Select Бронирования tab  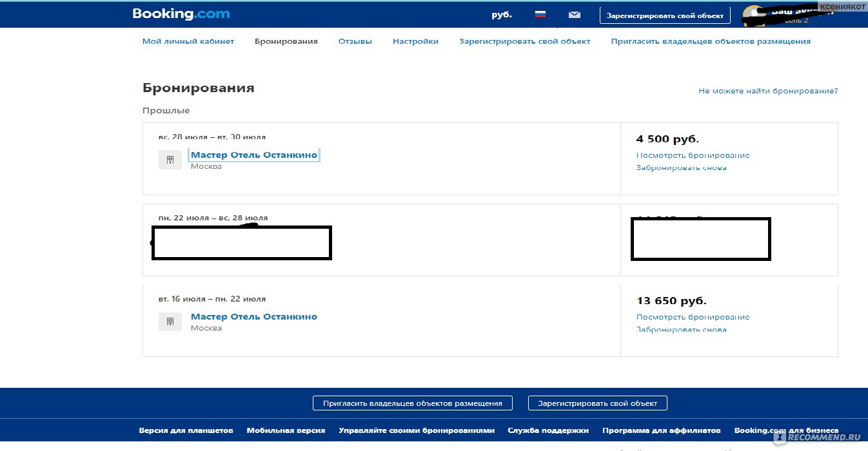click(286, 41)
